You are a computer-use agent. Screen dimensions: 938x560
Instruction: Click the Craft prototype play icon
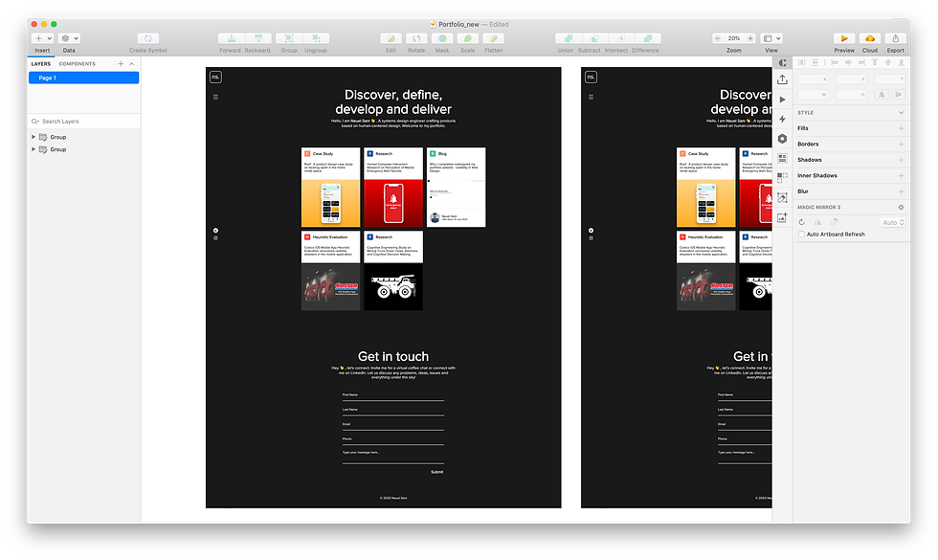(782, 100)
